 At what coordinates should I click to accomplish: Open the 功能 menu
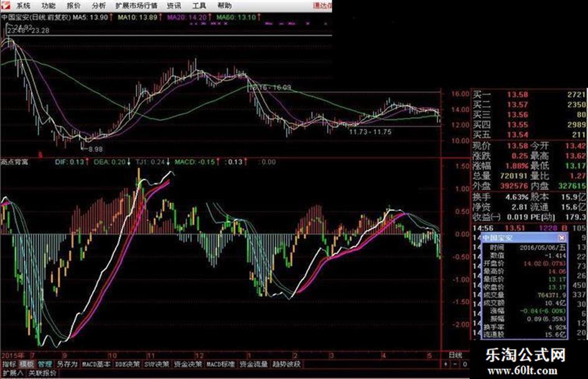click(x=49, y=6)
